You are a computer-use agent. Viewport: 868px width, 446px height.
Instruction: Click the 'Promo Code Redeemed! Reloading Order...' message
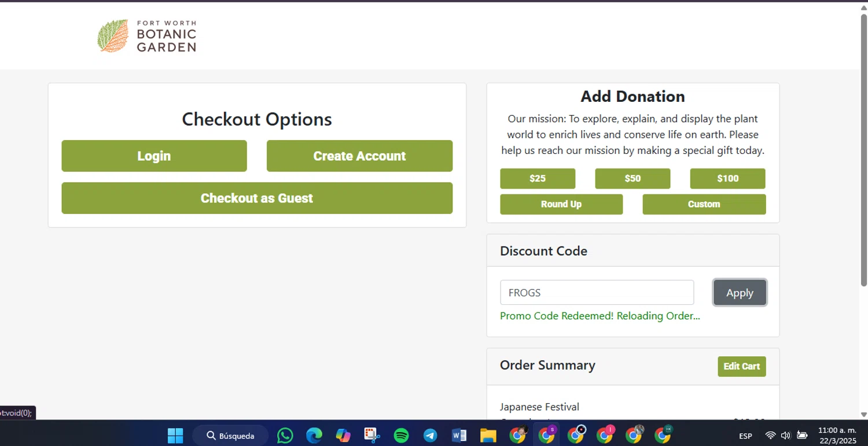click(600, 316)
